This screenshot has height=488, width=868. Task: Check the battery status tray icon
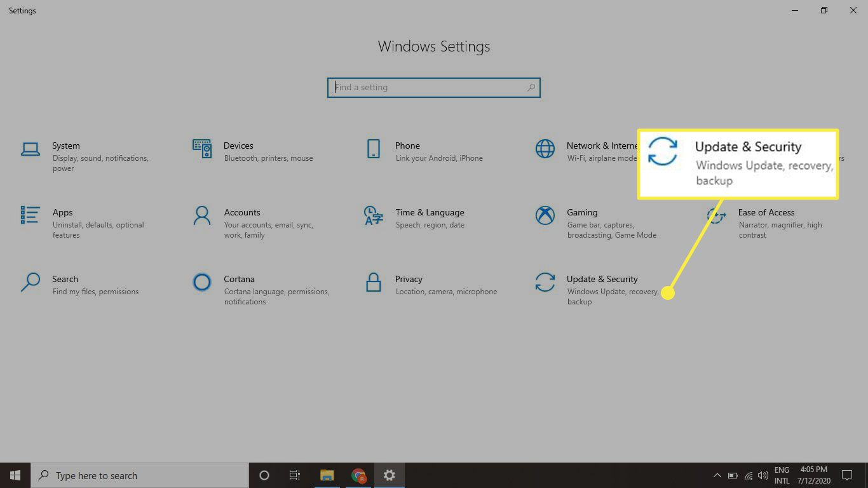tap(733, 475)
